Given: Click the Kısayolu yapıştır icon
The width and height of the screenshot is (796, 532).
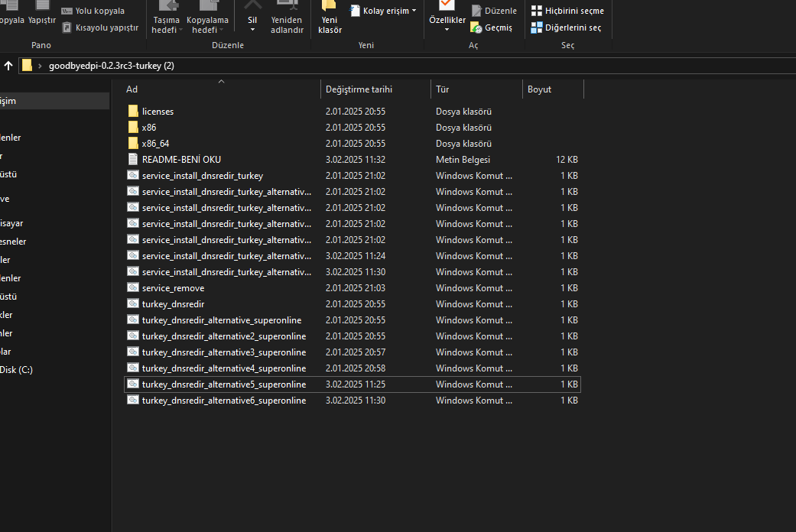Looking at the screenshot, I should pyautogui.click(x=67, y=28).
